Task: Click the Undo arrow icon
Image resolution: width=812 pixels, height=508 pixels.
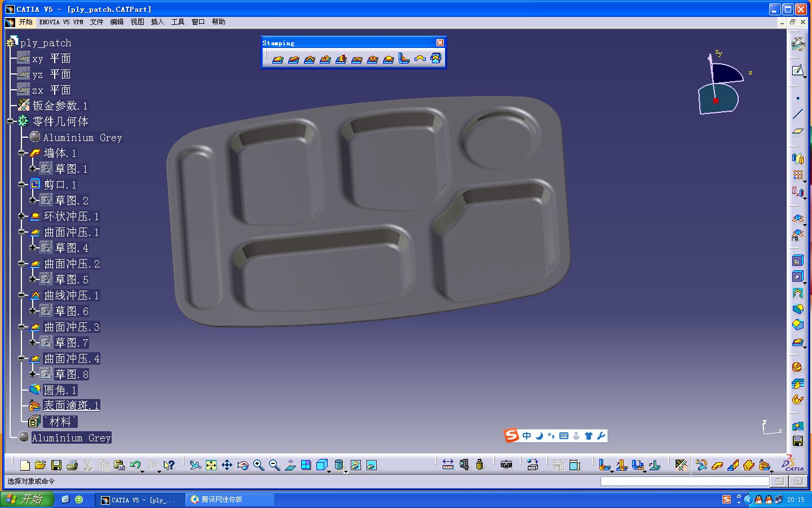Action: (x=135, y=465)
